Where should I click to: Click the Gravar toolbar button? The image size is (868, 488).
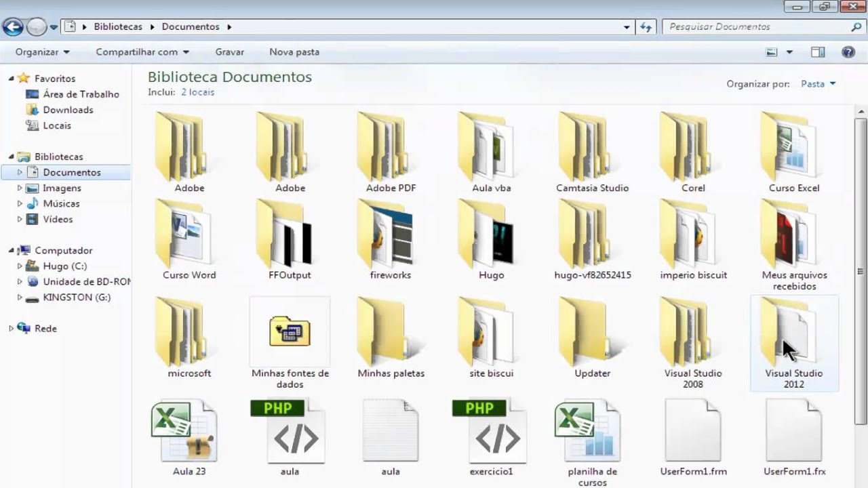(x=230, y=52)
